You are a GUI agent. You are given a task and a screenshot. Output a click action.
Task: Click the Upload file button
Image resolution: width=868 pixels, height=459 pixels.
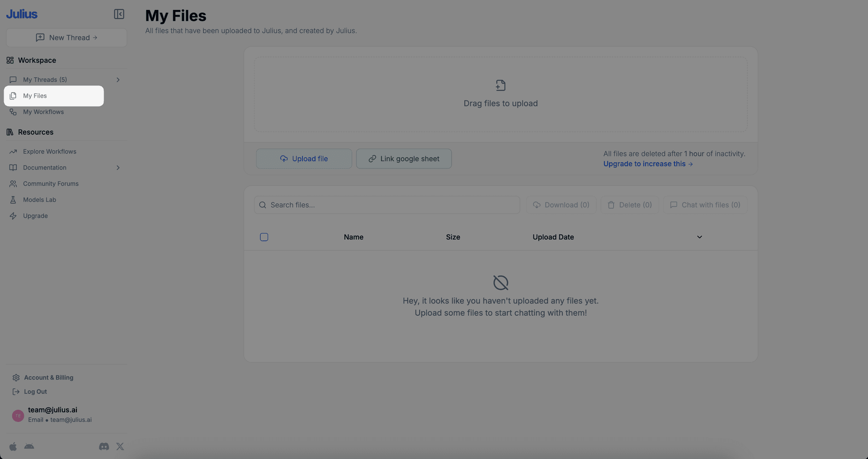click(304, 159)
